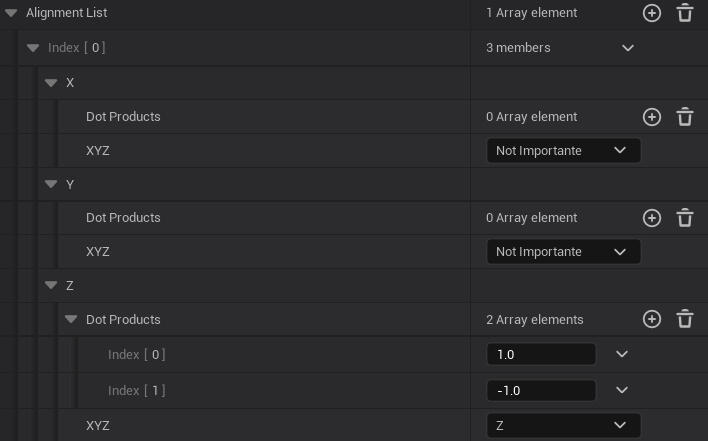
Task: Collapse the Z struct row
Action: (51, 286)
